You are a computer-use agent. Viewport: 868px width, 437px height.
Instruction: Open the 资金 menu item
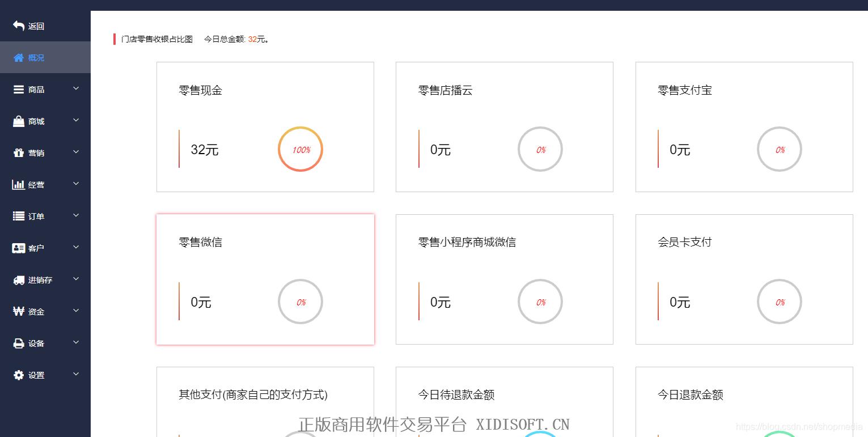pos(36,312)
